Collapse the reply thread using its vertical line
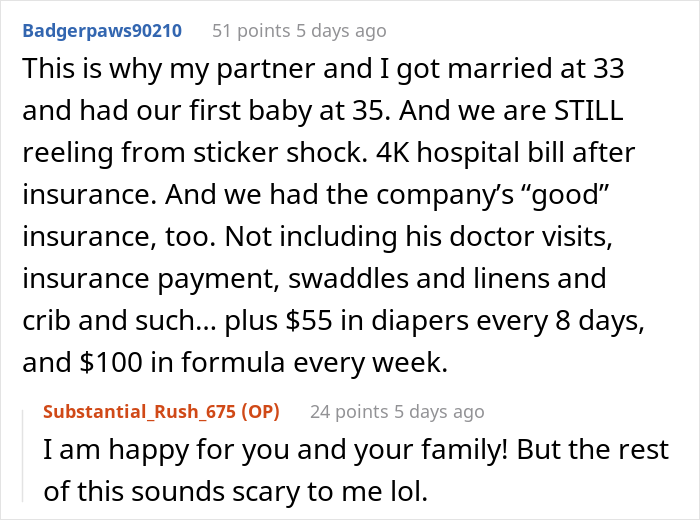 click(x=23, y=455)
